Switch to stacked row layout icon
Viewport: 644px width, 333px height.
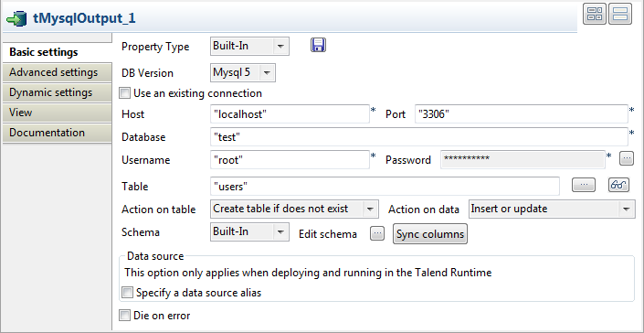point(619,14)
